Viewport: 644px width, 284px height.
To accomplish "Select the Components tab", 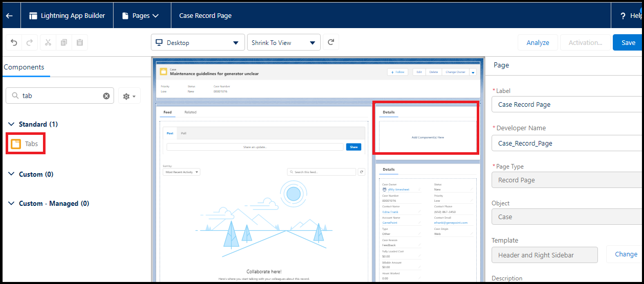I will click(x=24, y=67).
